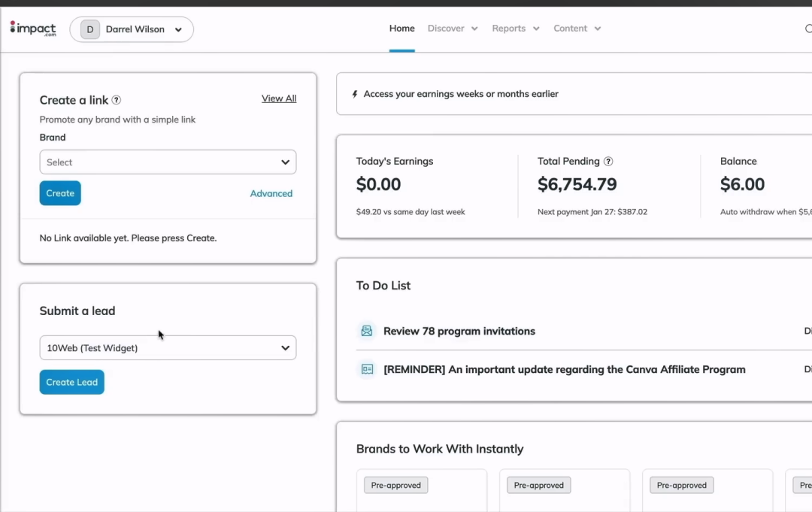Click the $6,754.79 Total Pending amount
The image size is (812, 512).
tap(577, 184)
